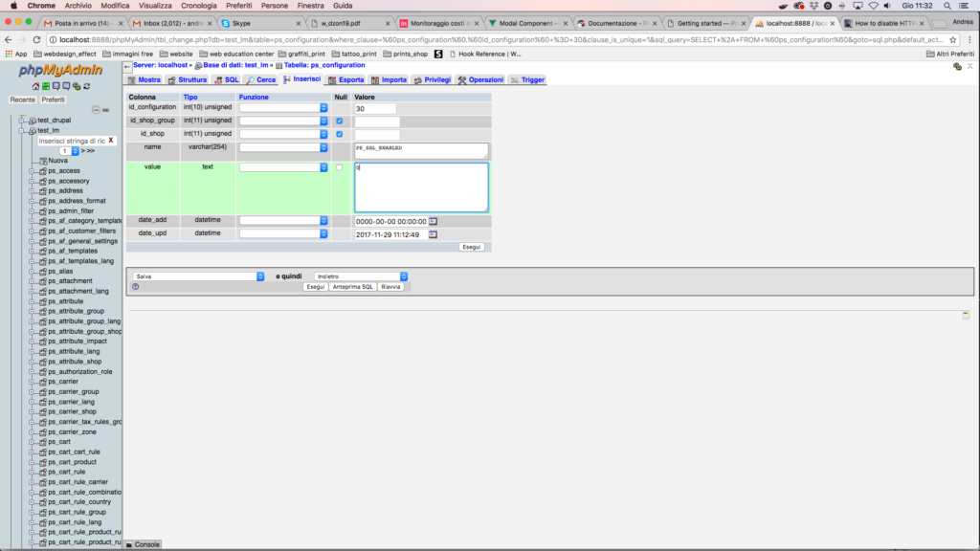This screenshot has height=551, width=980.
Task: Open the Salva action dropdown
Action: [x=199, y=276]
